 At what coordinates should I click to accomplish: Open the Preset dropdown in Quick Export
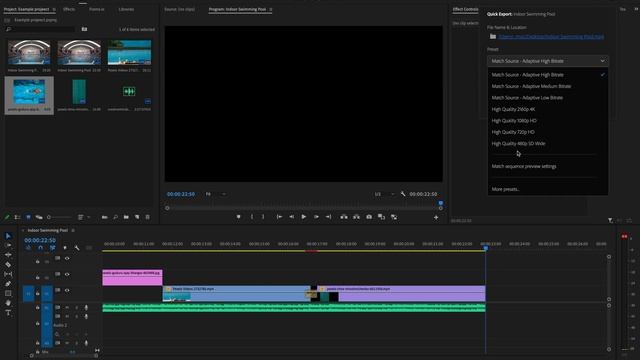[548, 61]
